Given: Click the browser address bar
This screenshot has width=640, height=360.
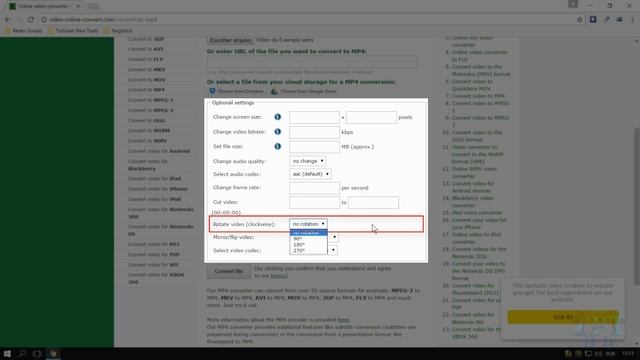Looking at the screenshot, I should tap(306, 19).
